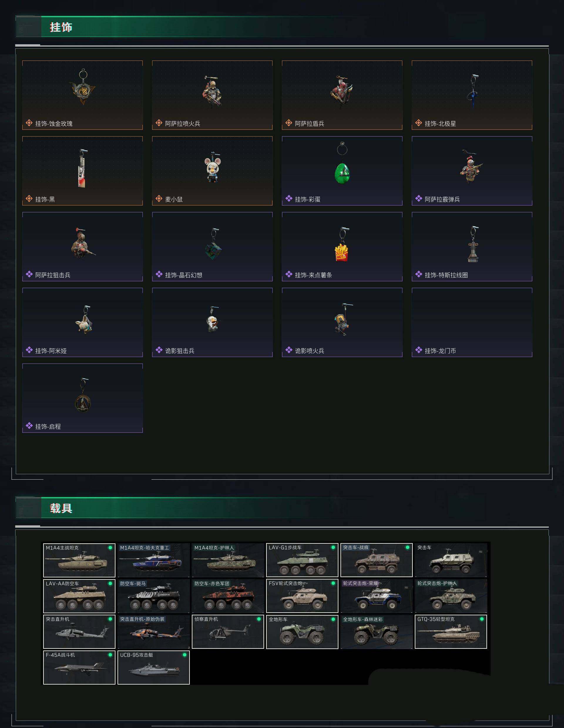Select the F-45A战斗机 vehicle card
This screenshot has height=728, width=564.
click(x=79, y=667)
